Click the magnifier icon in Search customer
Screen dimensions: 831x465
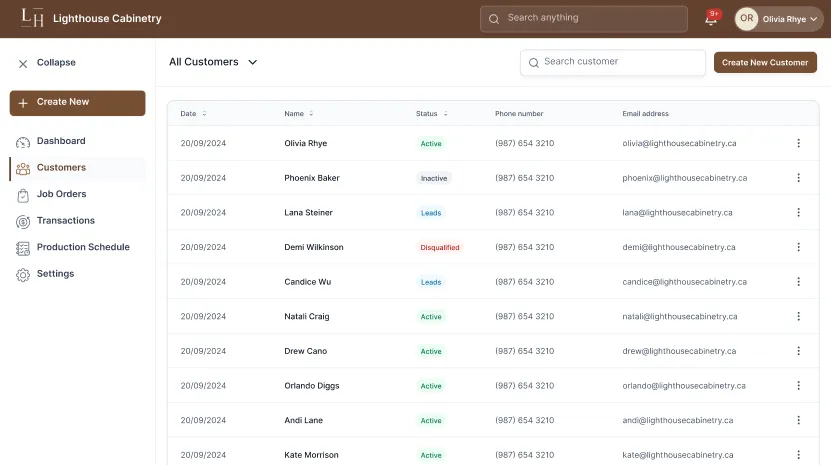[534, 62]
